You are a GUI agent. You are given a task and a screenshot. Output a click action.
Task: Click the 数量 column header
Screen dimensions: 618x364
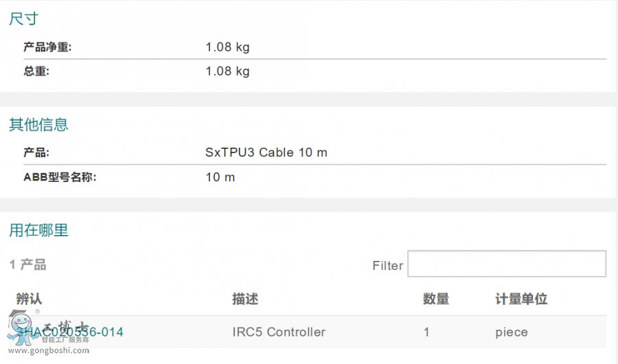coord(436,299)
